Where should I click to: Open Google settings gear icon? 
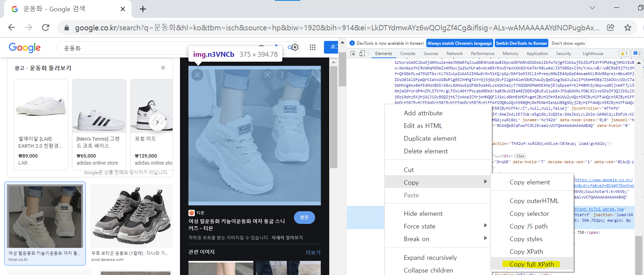coord(295,47)
